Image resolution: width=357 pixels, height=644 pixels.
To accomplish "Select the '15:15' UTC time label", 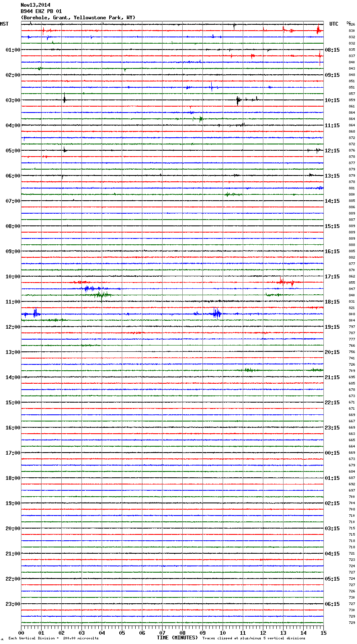I will point(332,226).
